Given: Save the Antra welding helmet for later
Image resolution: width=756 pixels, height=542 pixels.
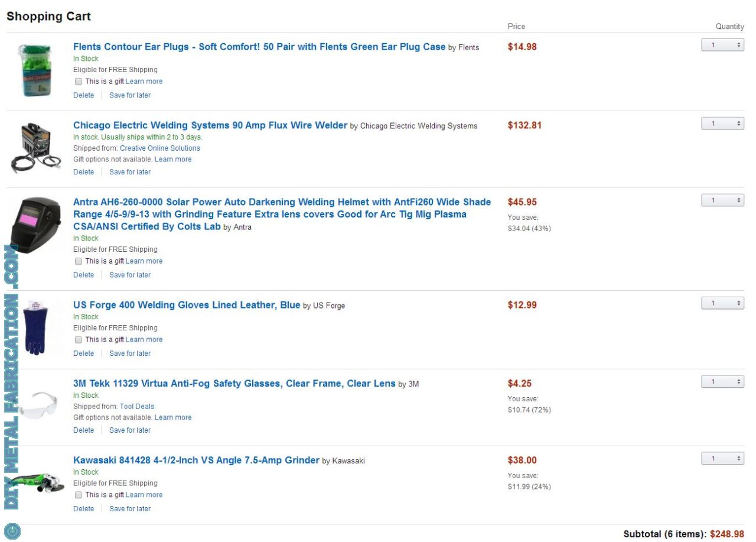Looking at the screenshot, I should pos(130,275).
